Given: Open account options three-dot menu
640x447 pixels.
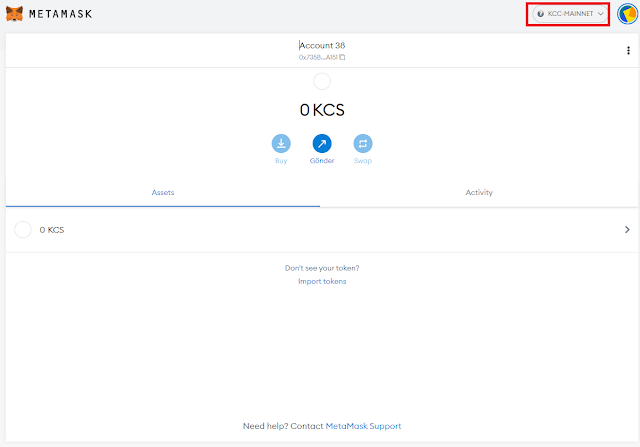Looking at the screenshot, I should [x=627, y=51].
